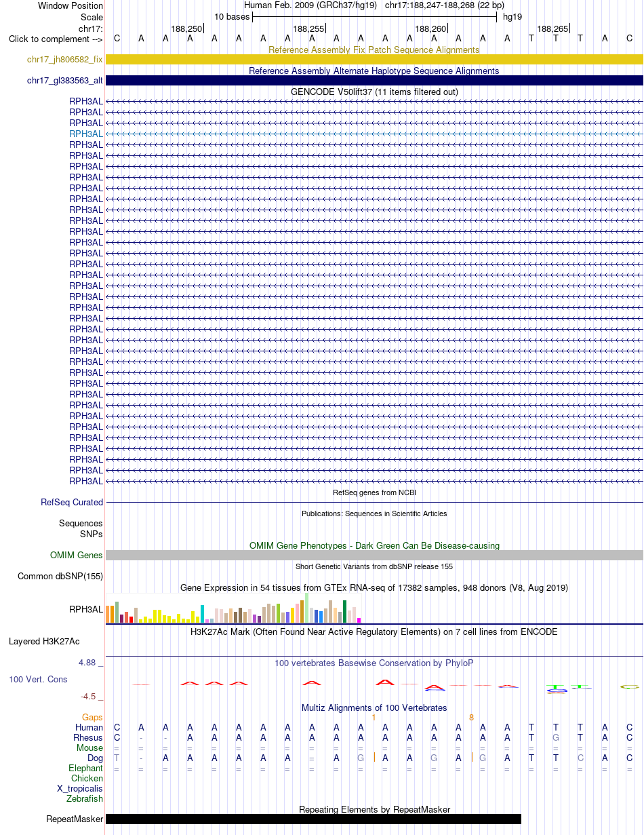
Task: Click the cyan bar in the GTEx chart
Action: (x=202, y=614)
